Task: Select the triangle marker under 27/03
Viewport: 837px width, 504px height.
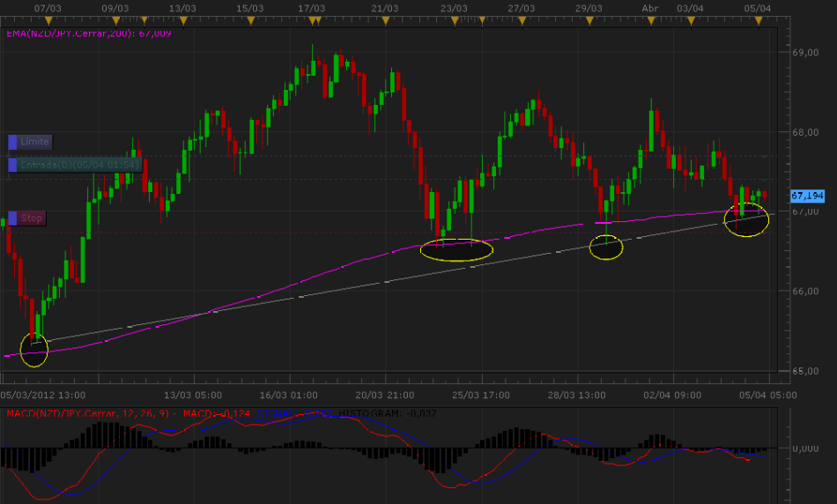Action: click(x=522, y=19)
